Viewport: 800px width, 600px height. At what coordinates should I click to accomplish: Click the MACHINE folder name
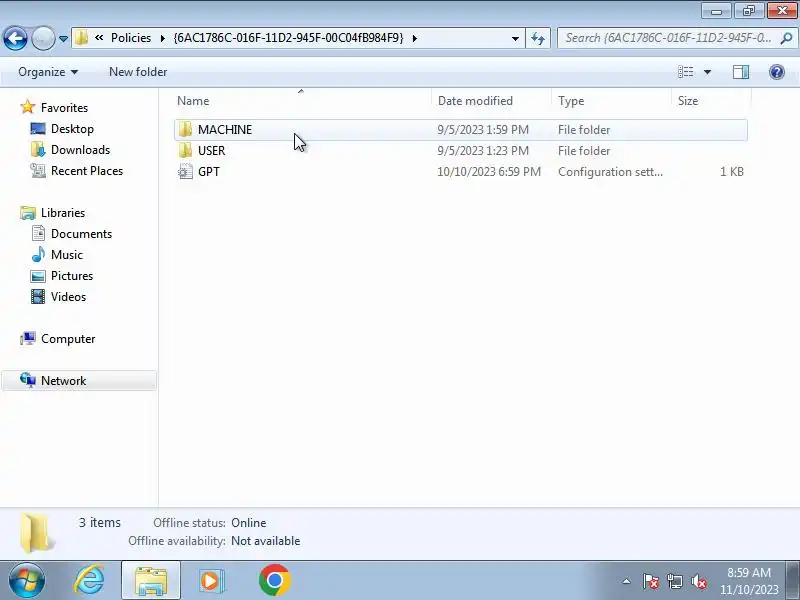click(225, 130)
